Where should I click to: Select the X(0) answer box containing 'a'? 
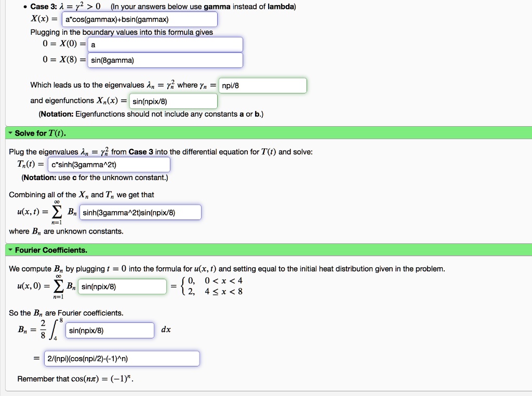165,44
